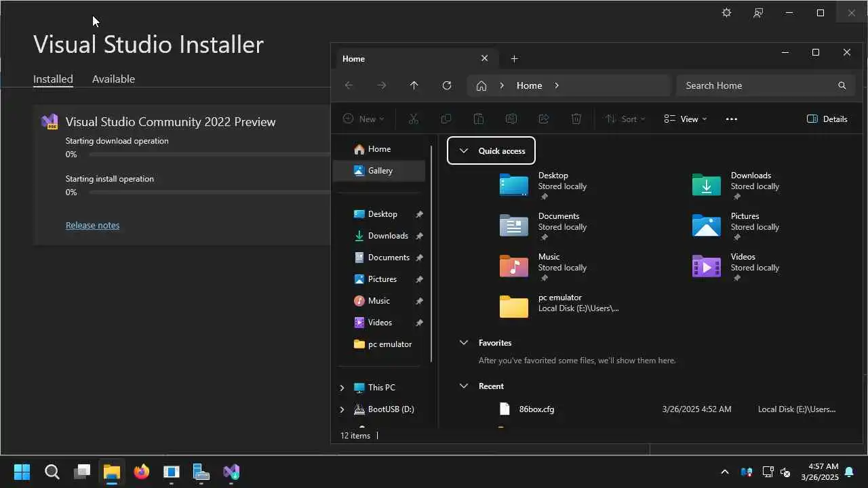Image resolution: width=868 pixels, height=488 pixels.
Task: Click the Paste toolbar icon
Action: coord(478,119)
